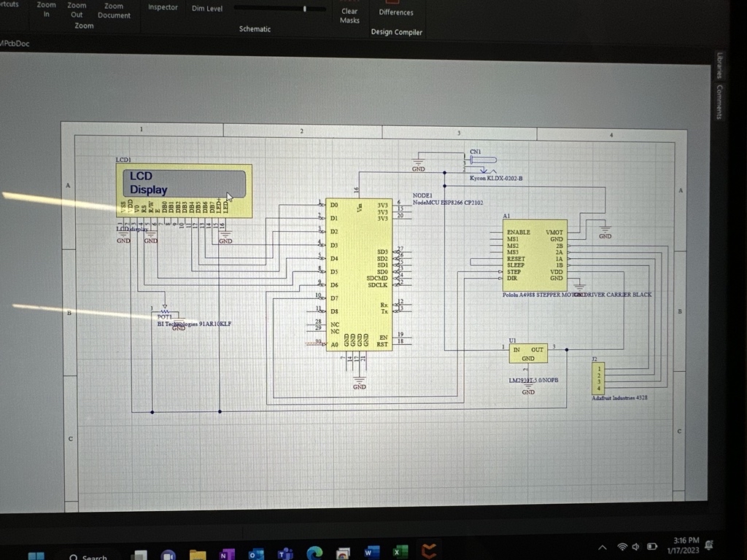Image resolution: width=747 pixels, height=560 pixels.
Task: Expand the system tray hidden icons chevron
Action: 603,548
